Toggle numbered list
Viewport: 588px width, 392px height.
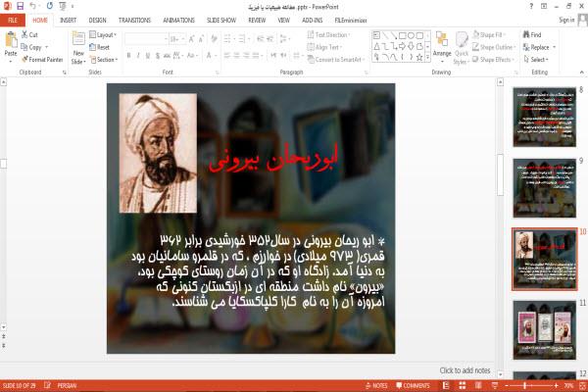tap(244, 38)
